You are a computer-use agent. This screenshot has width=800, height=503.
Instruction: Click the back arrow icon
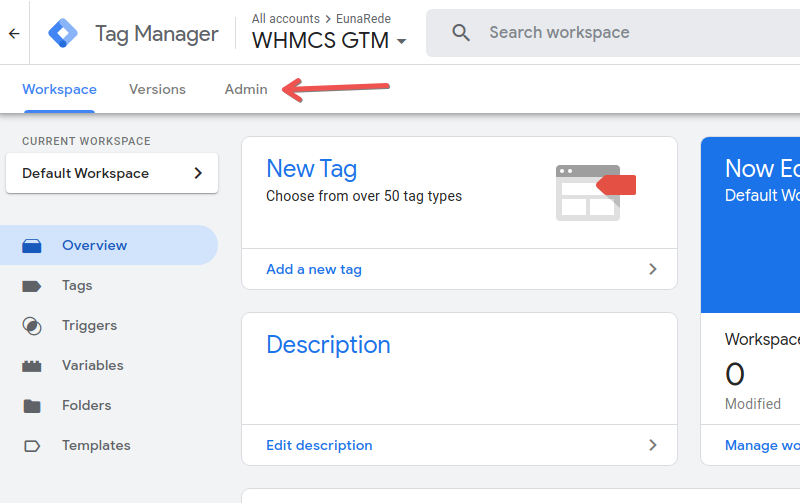pos(14,33)
